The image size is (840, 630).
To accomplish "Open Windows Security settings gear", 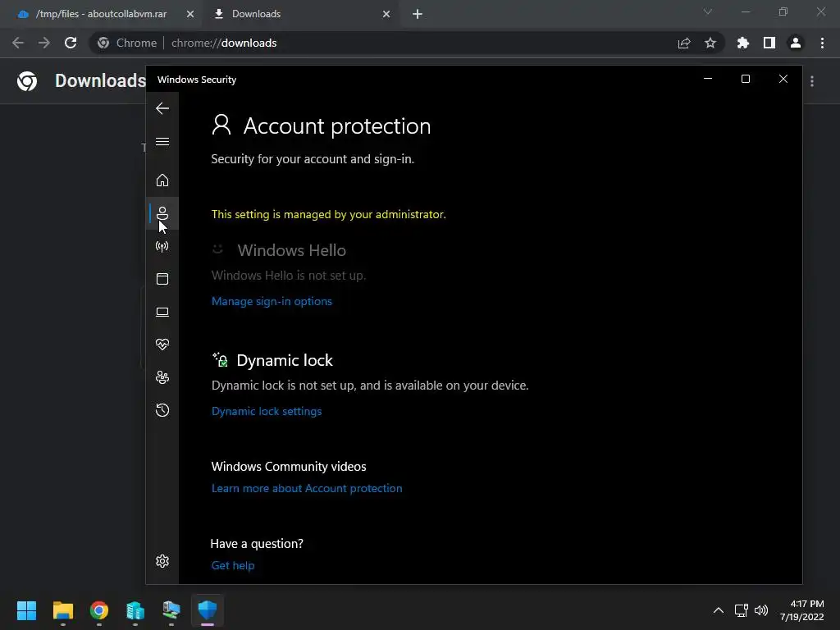I will tap(162, 561).
